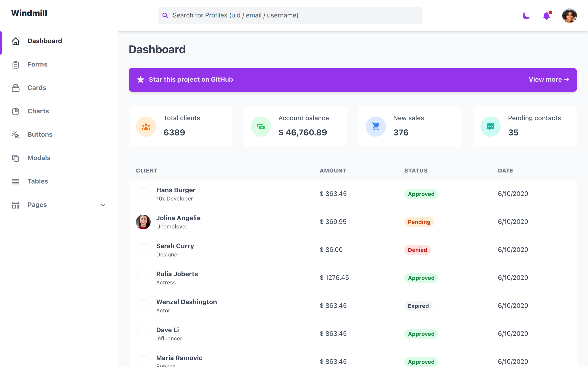Open user profile avatar menu
The height and width of the screenshot is (367, 588).
(x=569, y=16)
